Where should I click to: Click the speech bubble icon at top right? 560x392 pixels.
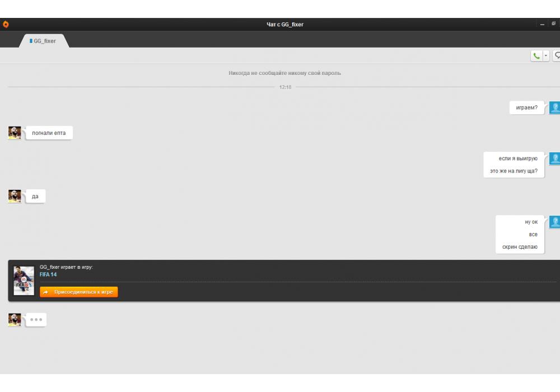[x=557, y=55]
